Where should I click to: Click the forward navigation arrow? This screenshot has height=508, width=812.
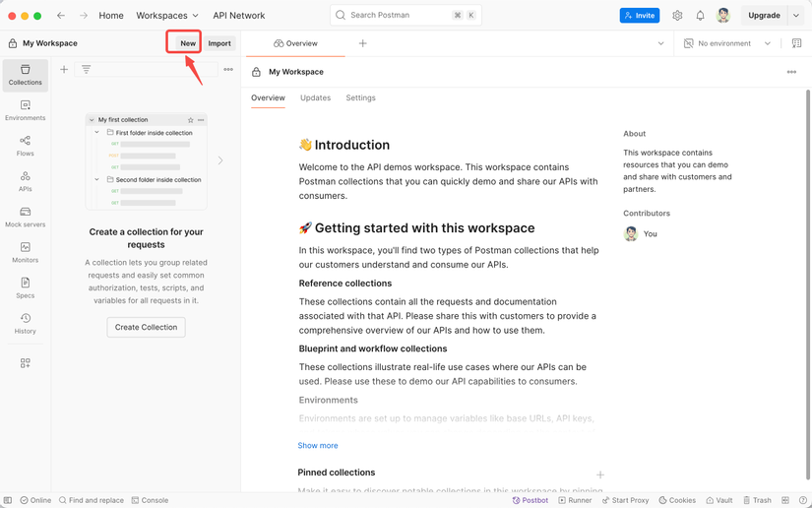coord(84,16)
